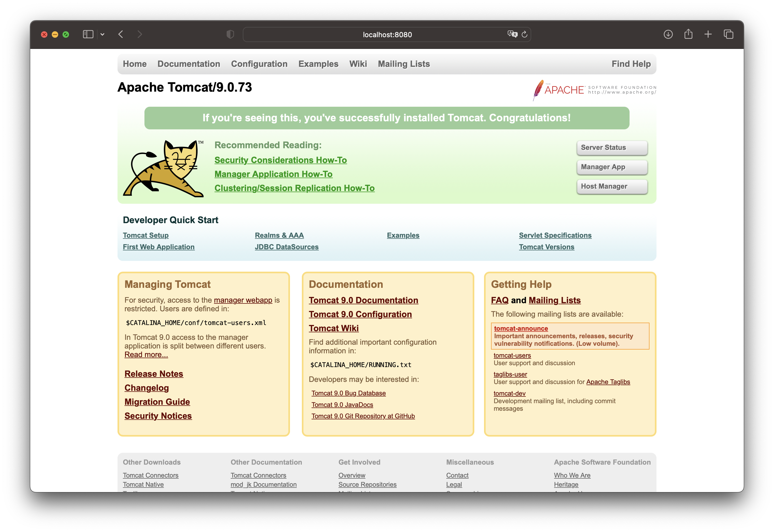The width and height of the screenshot is (774, 532).
Task: Open the Manager App button
Action: click(x=612, y=167)
